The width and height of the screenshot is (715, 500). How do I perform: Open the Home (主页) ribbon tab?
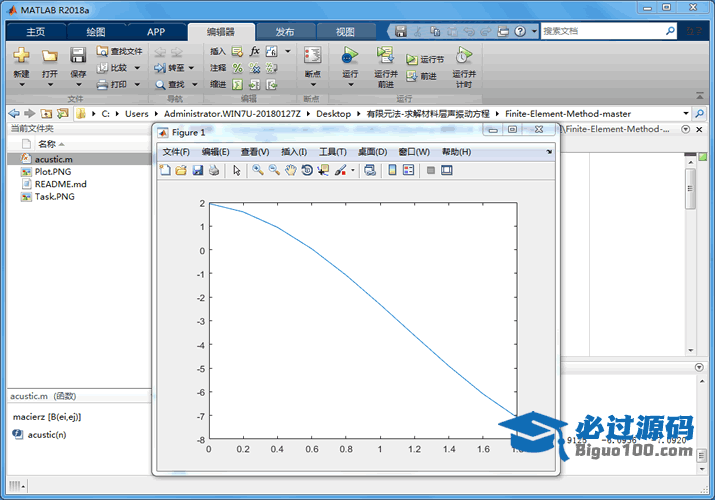[36, 32]
